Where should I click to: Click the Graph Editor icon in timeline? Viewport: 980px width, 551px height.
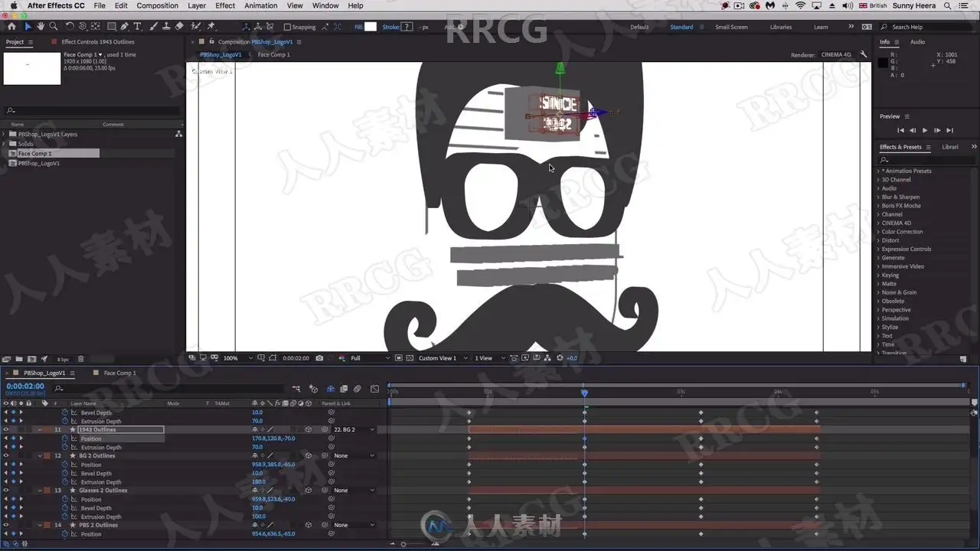(x=374, y=389)
